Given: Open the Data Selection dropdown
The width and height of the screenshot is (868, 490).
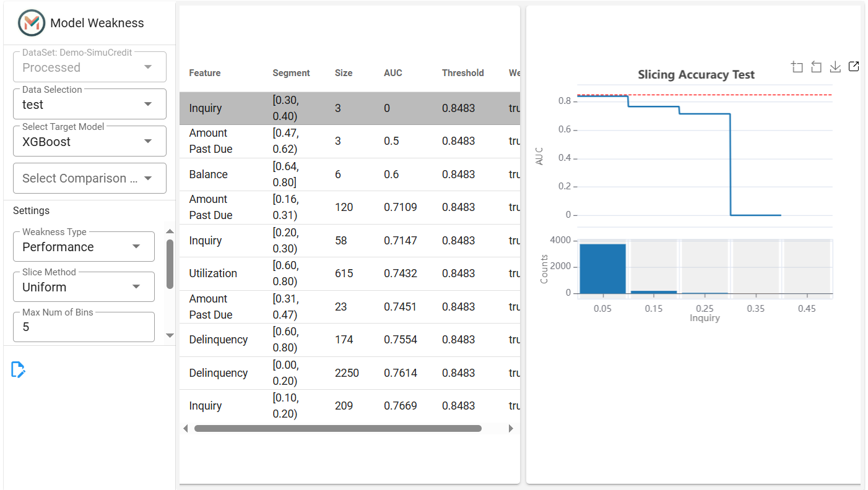Looking at the screenshot, I should [x=90, y=104].
